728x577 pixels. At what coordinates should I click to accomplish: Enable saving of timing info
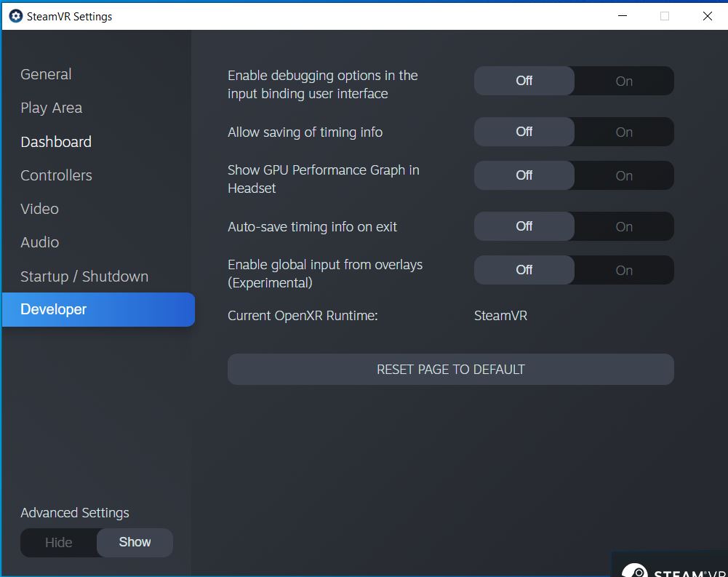point(624,132)
